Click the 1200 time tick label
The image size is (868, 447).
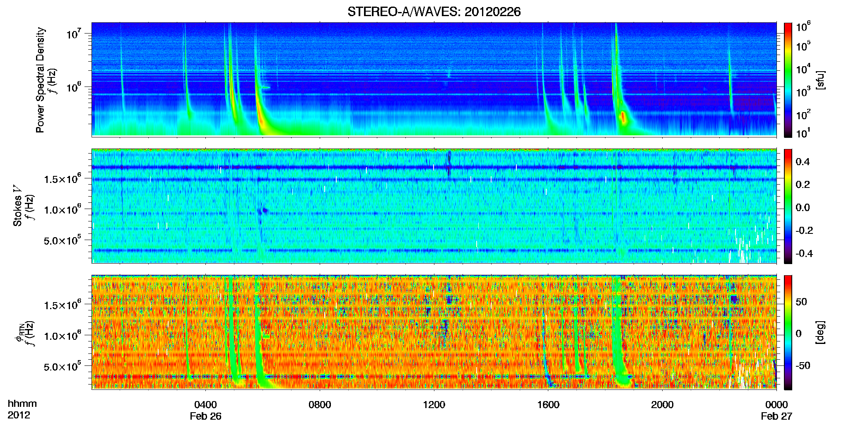434,405
